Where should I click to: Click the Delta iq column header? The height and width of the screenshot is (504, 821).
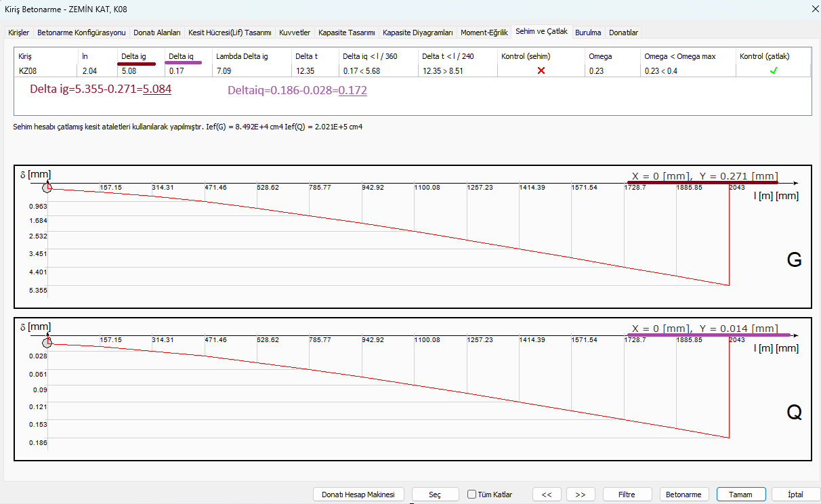pyautogui.click(x=181, y=56)
